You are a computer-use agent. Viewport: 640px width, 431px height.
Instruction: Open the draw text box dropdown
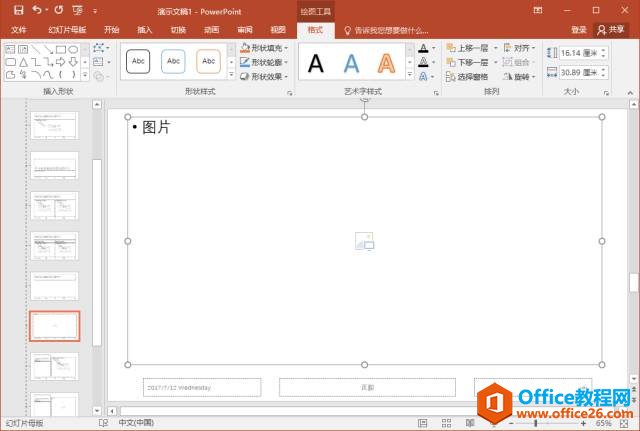coord(101,62)
